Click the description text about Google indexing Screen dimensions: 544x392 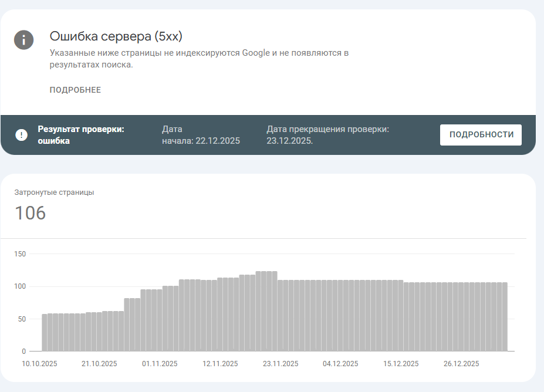point(199,59)
